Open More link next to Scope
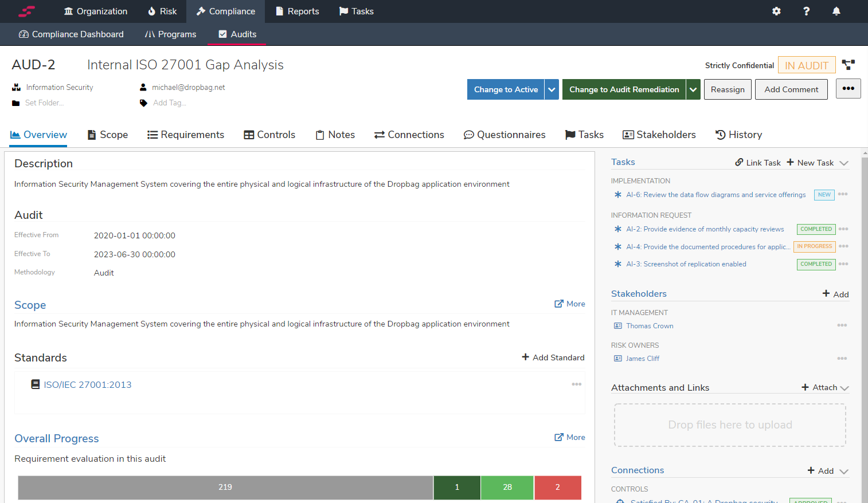 click(570, 304)
